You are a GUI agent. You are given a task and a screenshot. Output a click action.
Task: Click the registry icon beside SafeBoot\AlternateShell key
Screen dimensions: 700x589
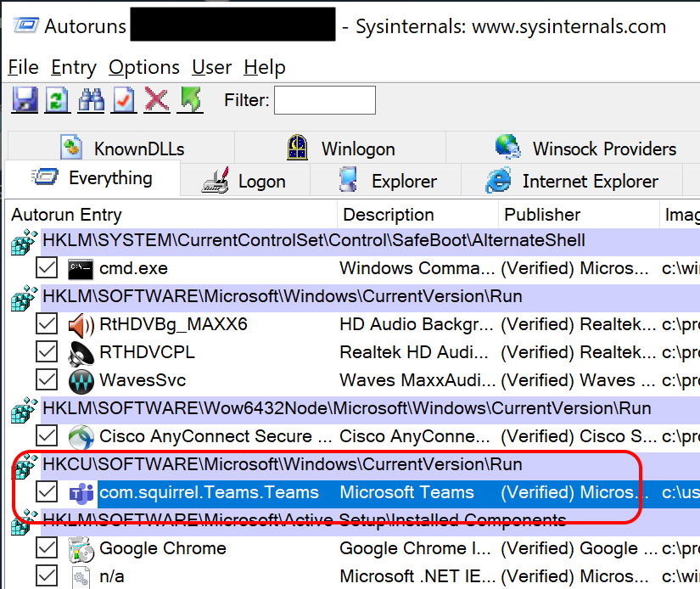pos(24,242)
